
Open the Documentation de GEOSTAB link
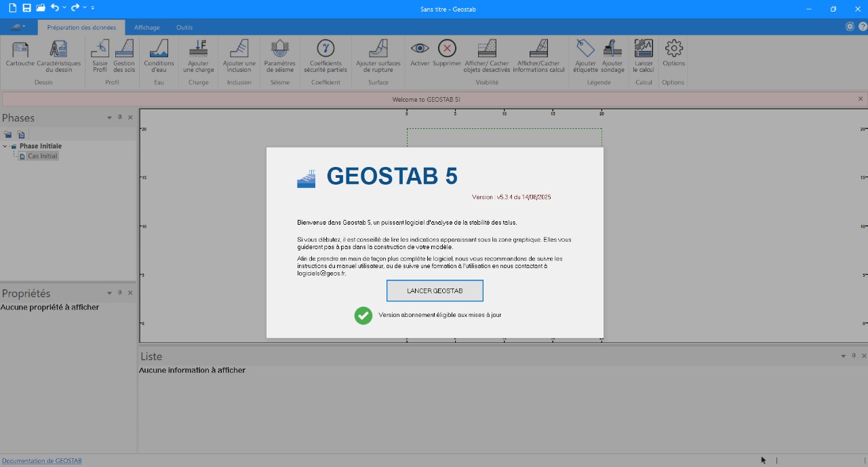(x=41, y=461)
